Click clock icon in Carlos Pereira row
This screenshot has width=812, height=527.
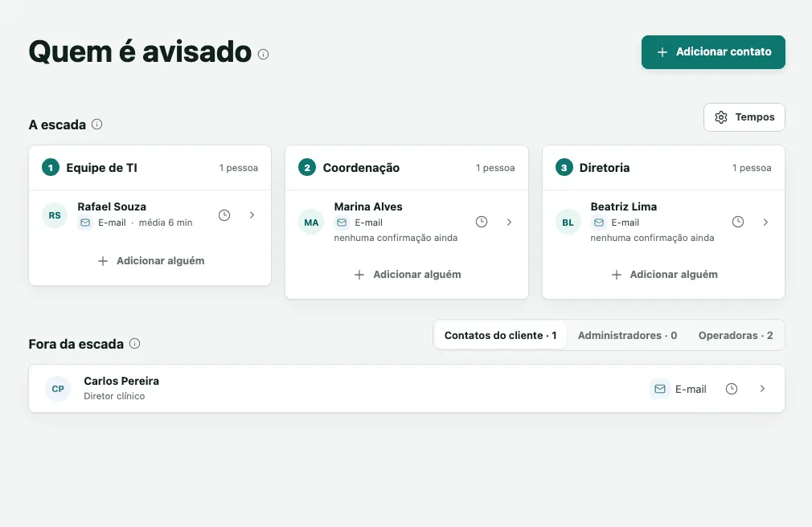732,389
